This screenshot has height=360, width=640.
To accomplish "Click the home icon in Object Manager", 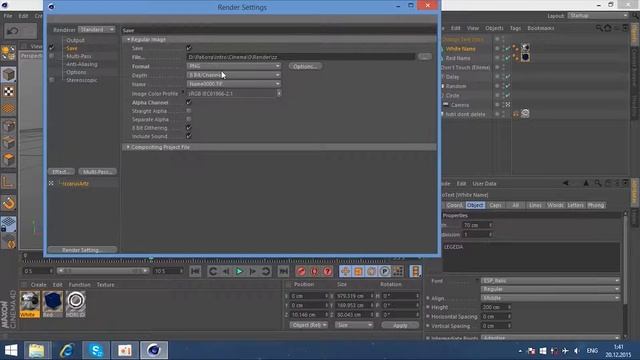I will pos(608,28).
